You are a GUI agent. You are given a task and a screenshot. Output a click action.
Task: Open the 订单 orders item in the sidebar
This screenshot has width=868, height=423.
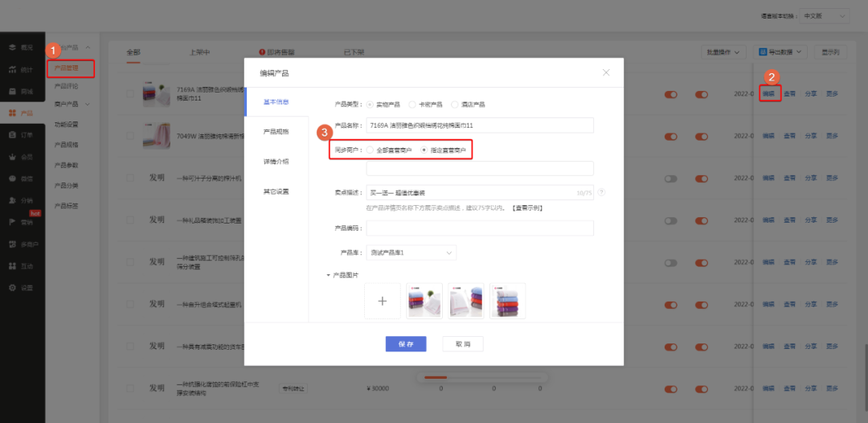point(22,135)
